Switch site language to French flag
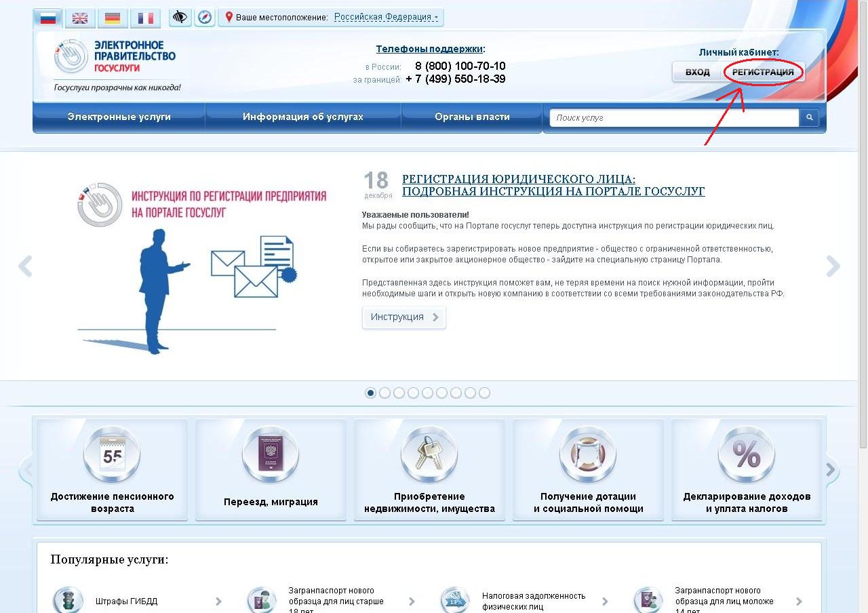 pyautogui.click(x=145, y=18)
